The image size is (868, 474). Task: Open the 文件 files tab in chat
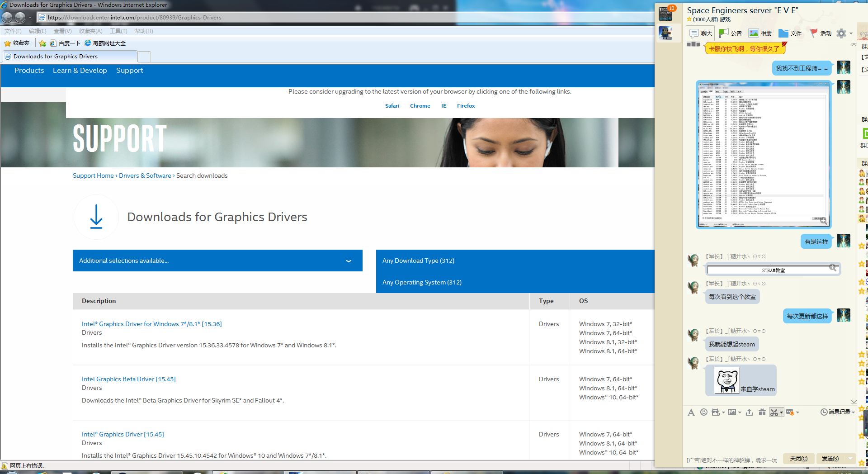[x=790, y=33]
